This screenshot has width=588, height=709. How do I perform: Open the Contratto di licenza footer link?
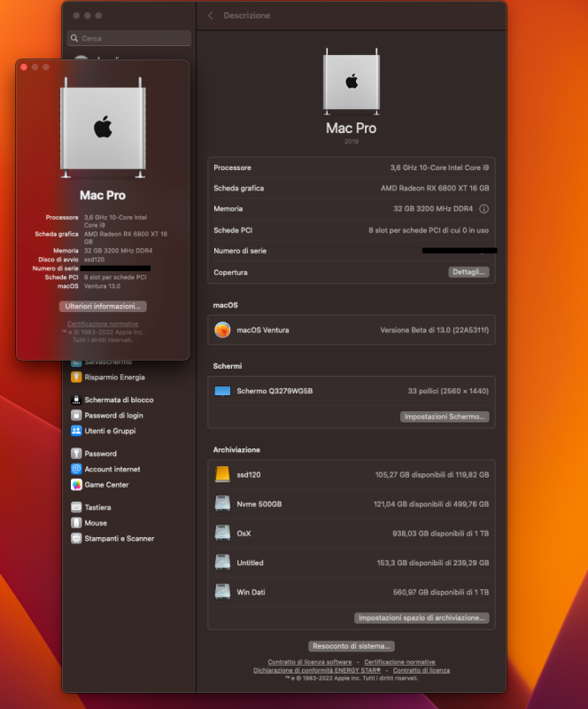point(422,670)
